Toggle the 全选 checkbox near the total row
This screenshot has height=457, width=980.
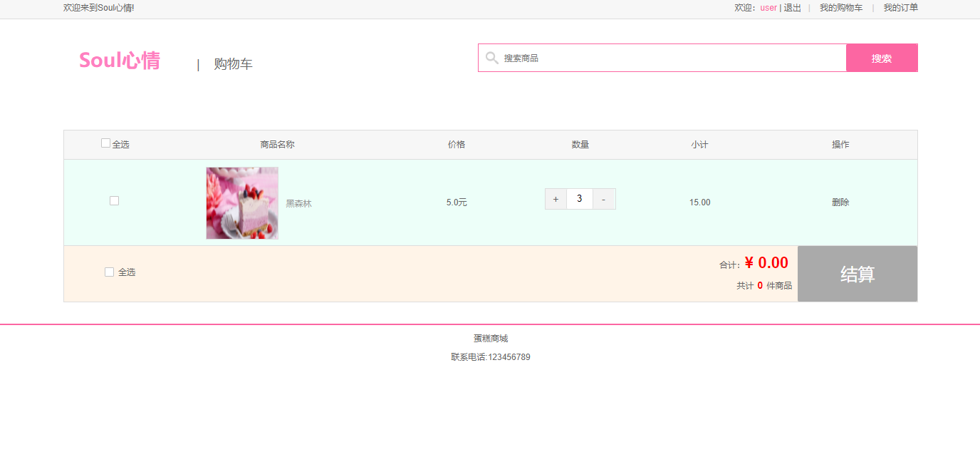click(x=109, y=272)
